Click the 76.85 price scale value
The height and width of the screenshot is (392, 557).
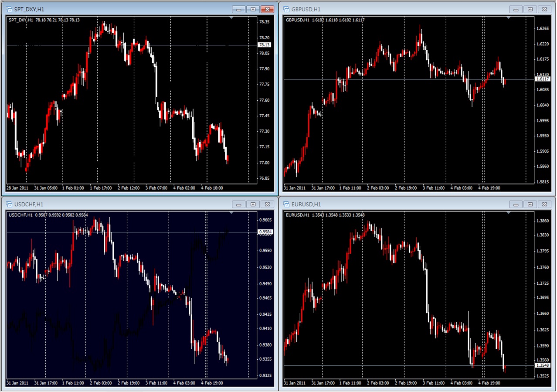point(264,178)
